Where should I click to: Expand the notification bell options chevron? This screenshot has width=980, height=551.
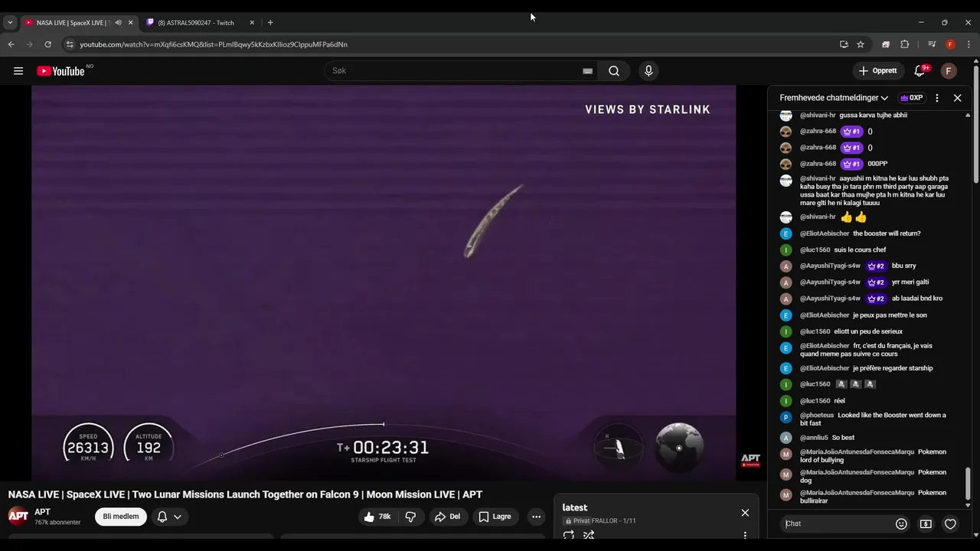(178, 517)
